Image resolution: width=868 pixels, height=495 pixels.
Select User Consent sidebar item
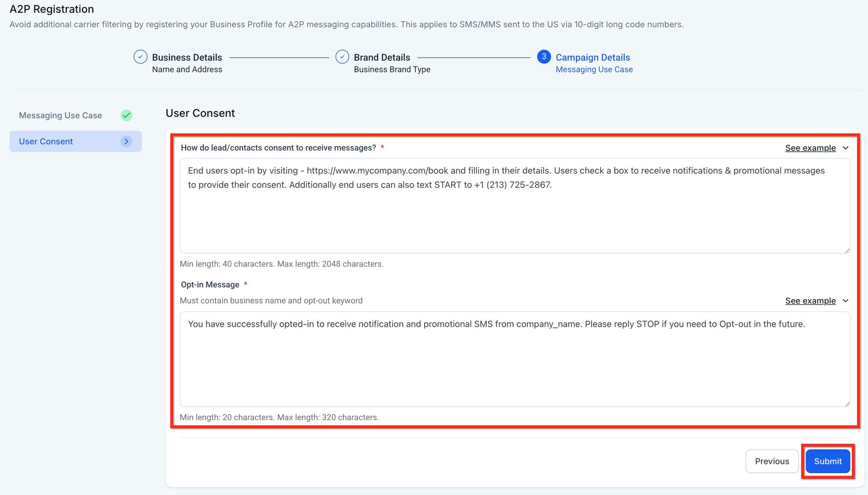pyautogui.click(x=46, y=142)
